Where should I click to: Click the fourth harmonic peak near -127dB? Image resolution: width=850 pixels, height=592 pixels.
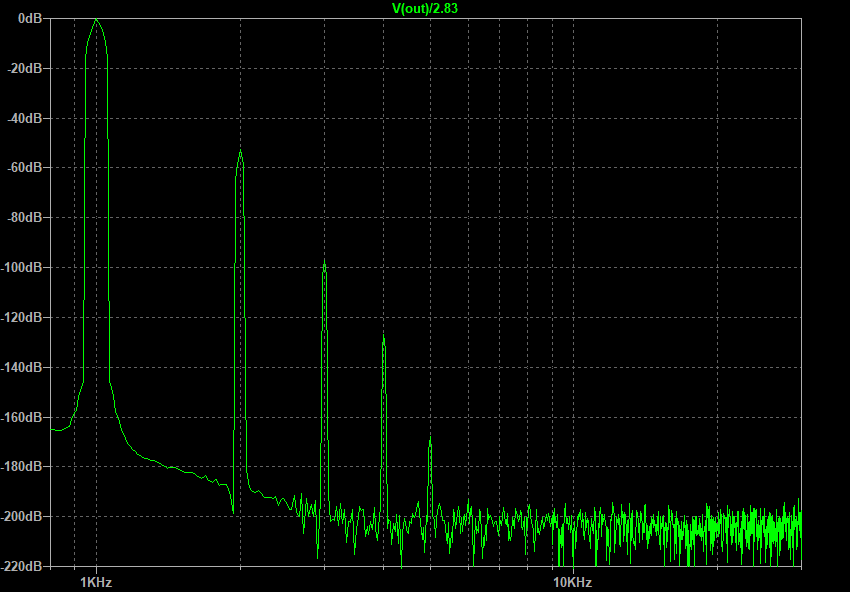click(383, 337)
